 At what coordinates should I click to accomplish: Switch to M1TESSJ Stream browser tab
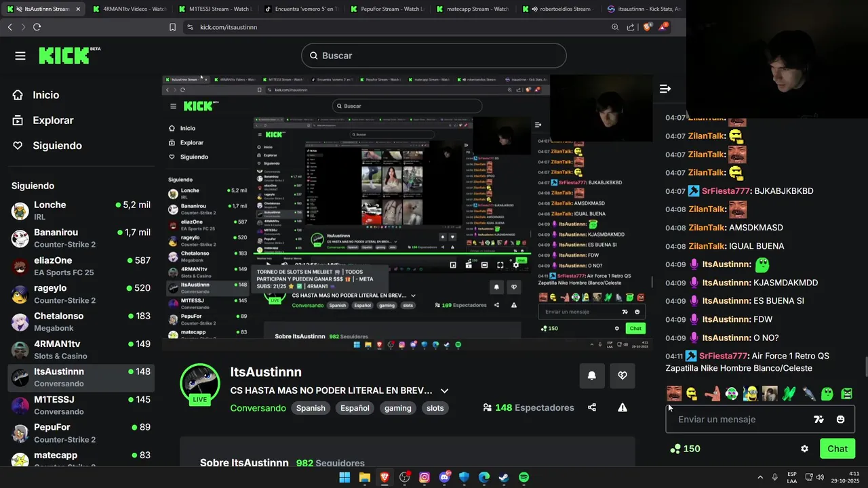coord(214,9)
